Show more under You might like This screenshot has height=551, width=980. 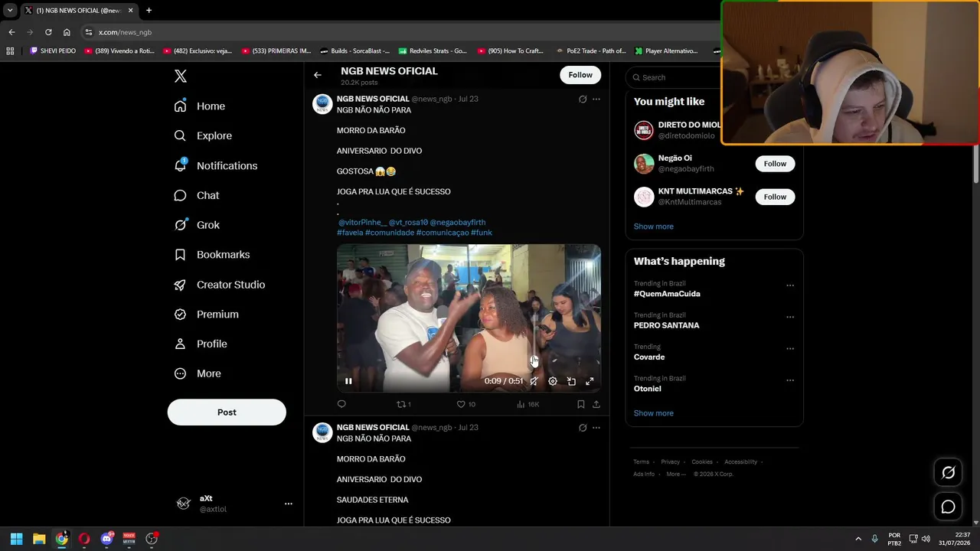[x=654, y=227]
